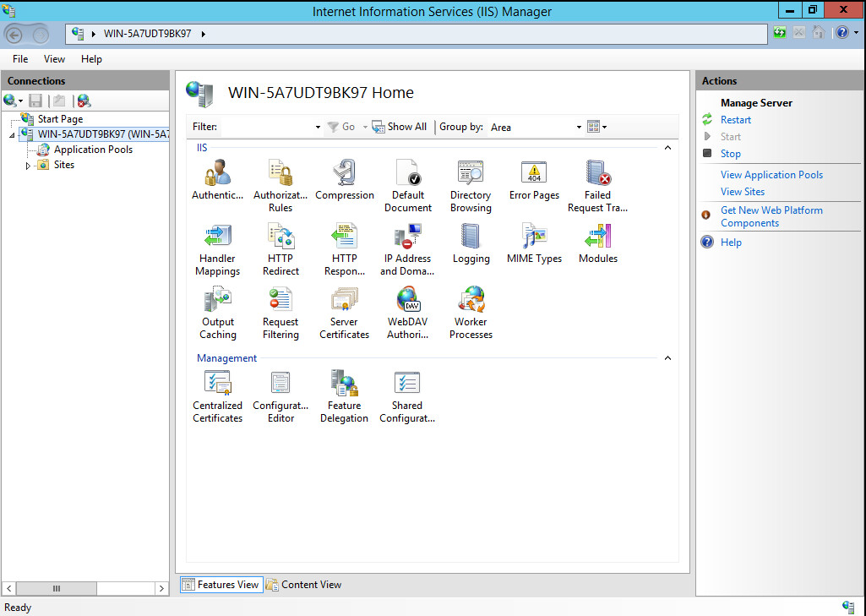Viewport: 866px width, 616px height.
Task: Open the Logging feature
Action: click(471, 243)
